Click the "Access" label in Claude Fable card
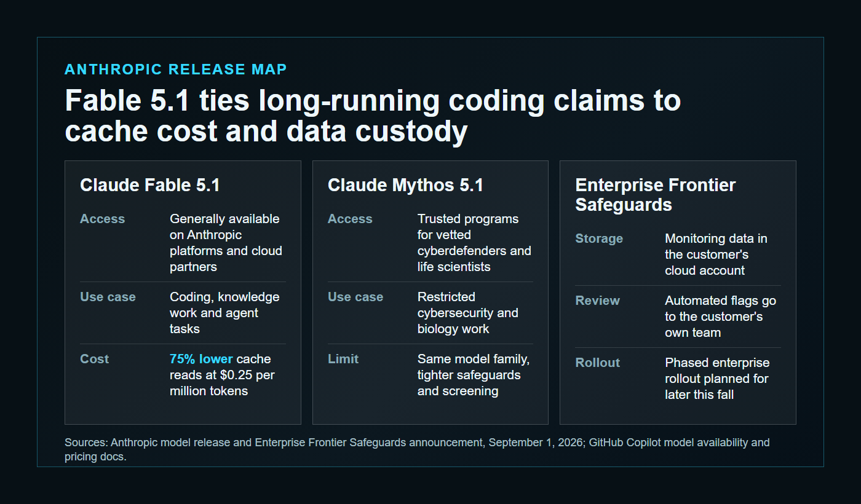Screen dimensions: 861x504 (102, 219)
